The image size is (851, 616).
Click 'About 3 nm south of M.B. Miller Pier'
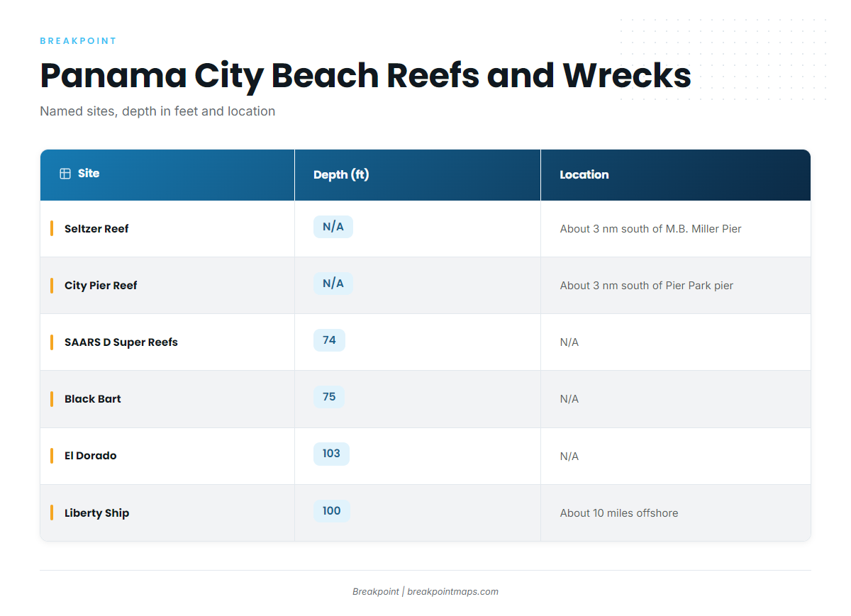tap(651, 229)
